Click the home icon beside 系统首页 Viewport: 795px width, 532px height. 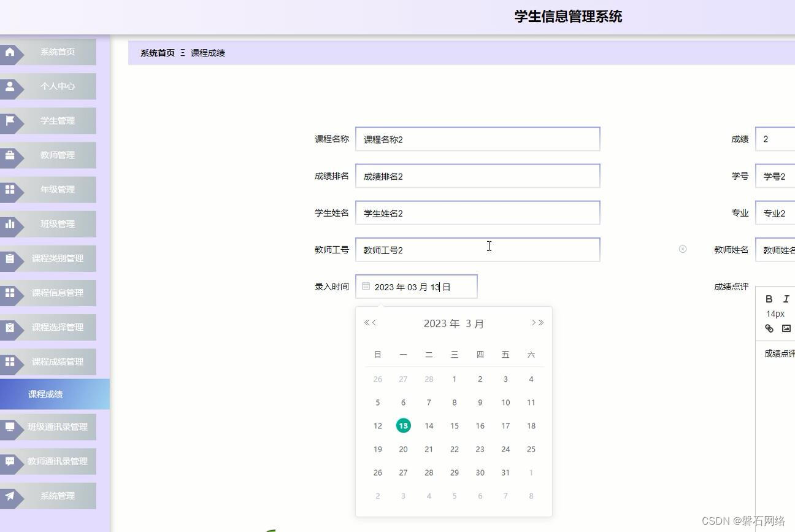[9, 52]
